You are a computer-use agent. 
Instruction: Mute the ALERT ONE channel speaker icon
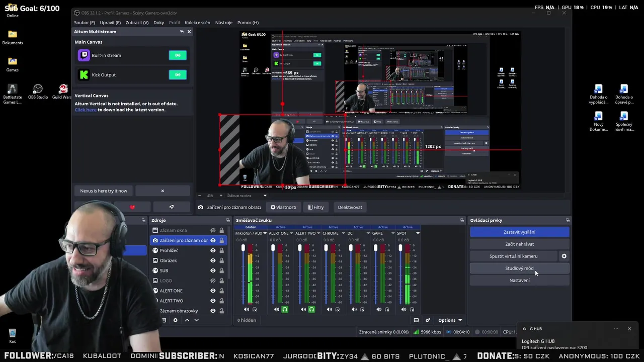click(x=276, y=310)
